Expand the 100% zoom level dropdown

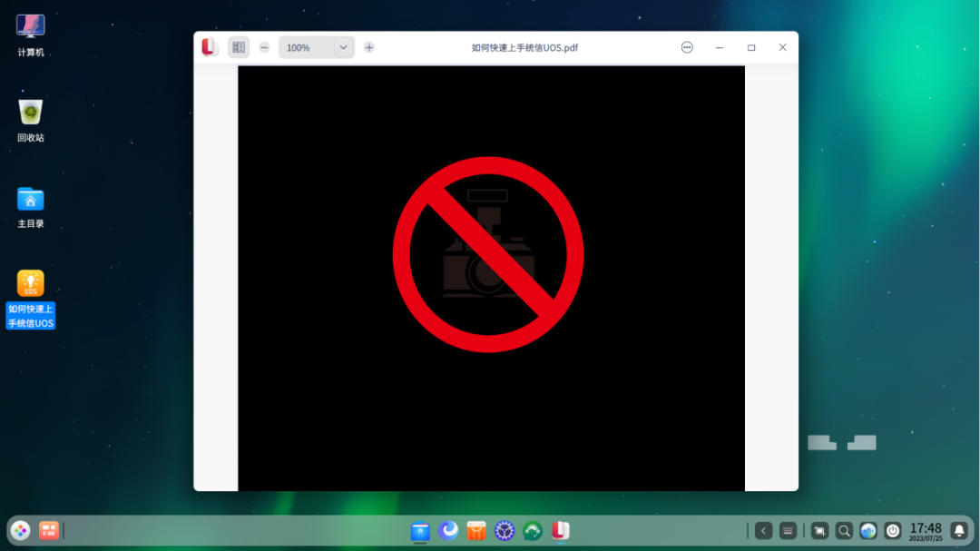[343, 47]
